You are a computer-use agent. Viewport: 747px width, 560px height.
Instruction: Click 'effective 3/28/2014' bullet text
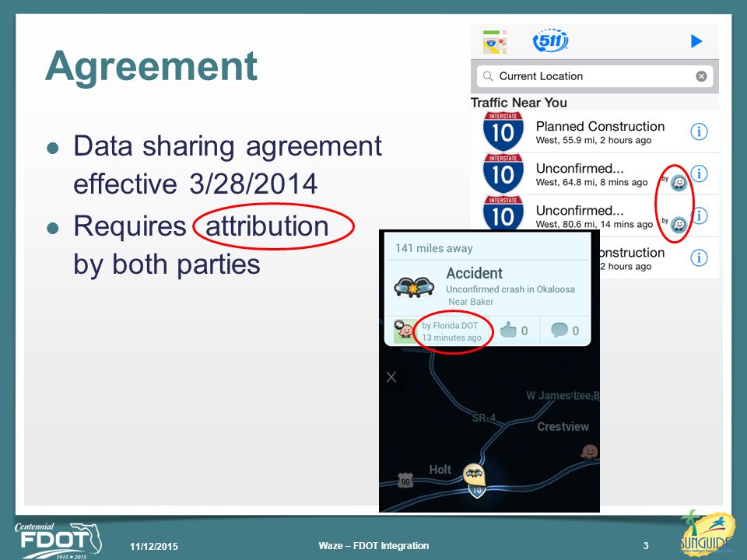195,184
